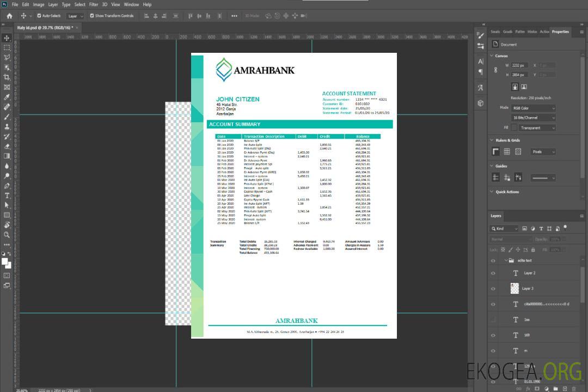Click the create new layer icon
Viewport: 588px width, 392px height.
coord(565,389)
